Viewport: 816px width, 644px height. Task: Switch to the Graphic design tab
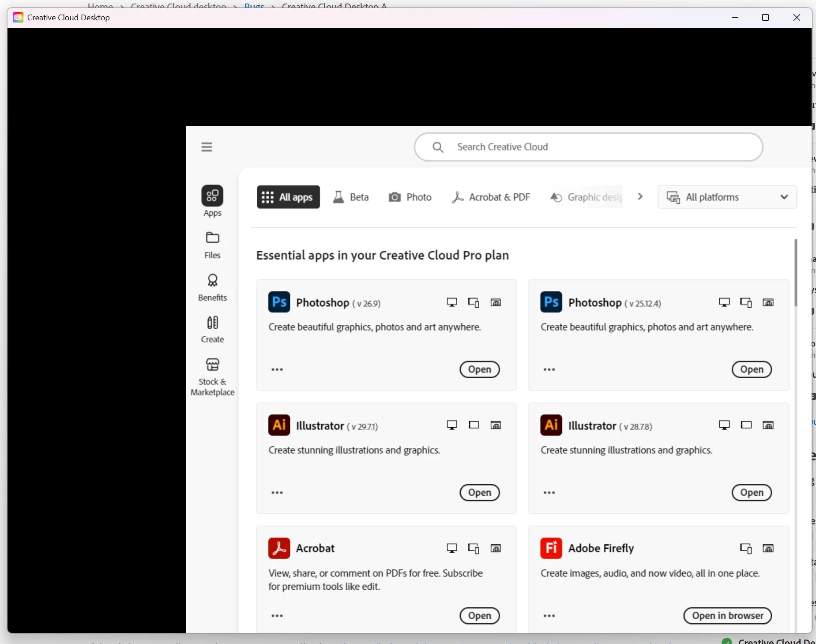(x=586, y=197)
